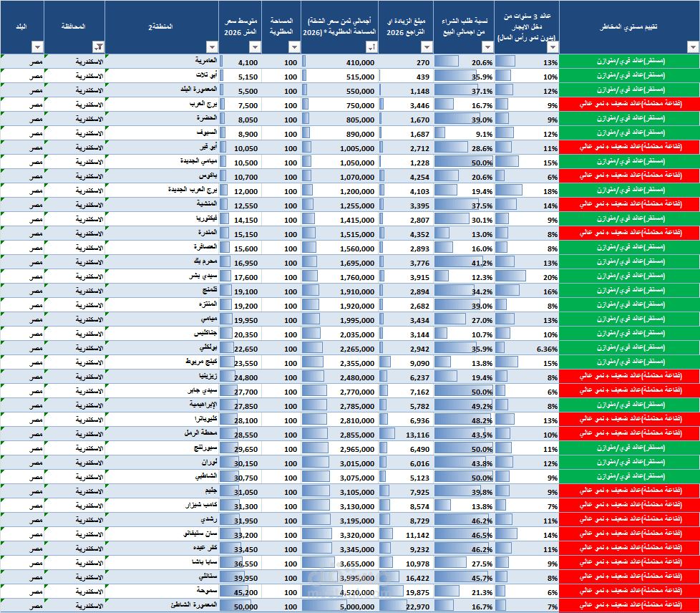
Task: Select the السيوف area cell
Action: point(162,133)
